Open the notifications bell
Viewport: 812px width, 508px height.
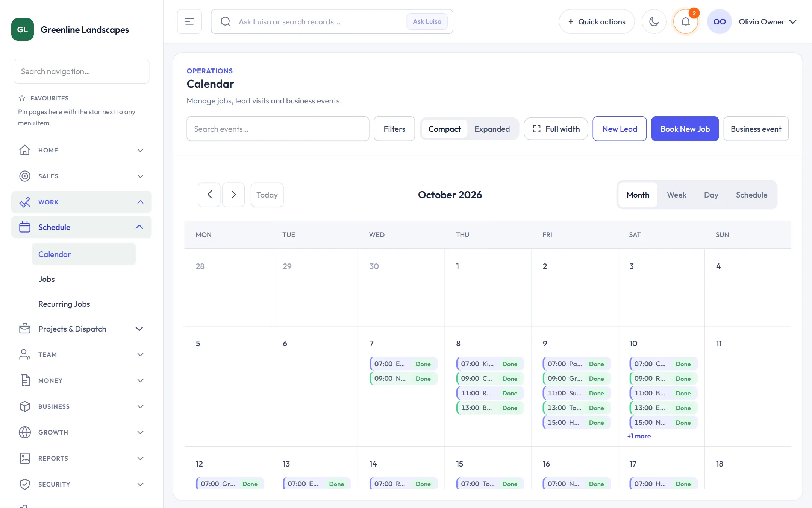[x=685, y=22]
